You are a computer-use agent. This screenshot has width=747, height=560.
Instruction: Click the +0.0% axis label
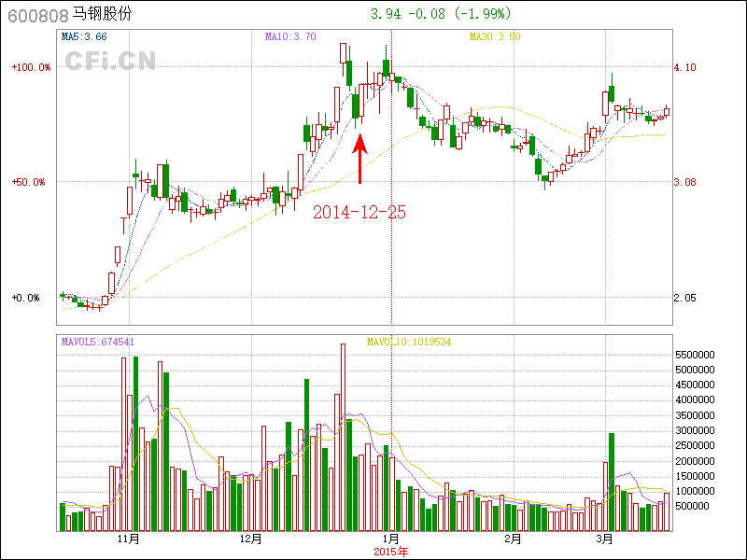[x=26, y=298]
